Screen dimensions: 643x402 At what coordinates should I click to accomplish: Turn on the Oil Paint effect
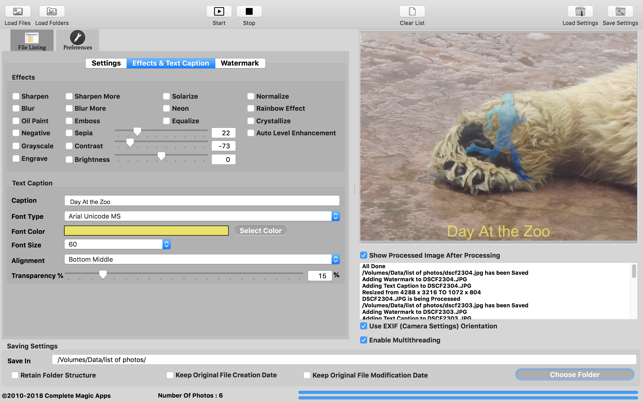click(16, 121)
